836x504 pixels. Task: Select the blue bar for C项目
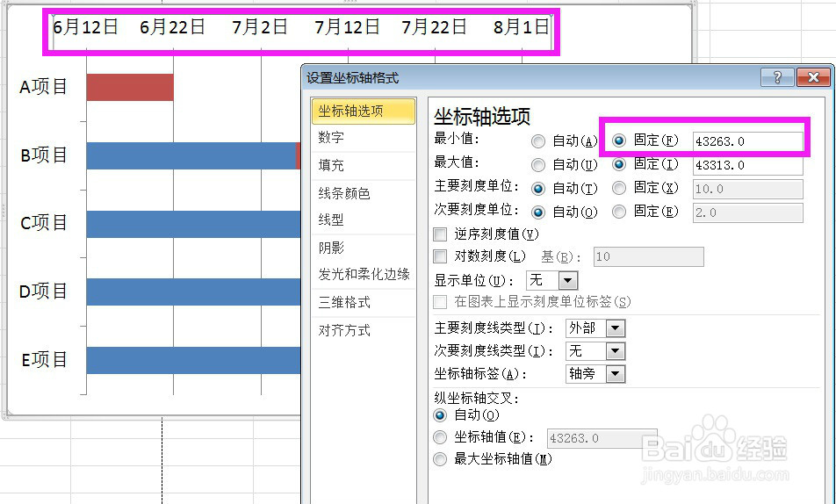click(193, 224)
